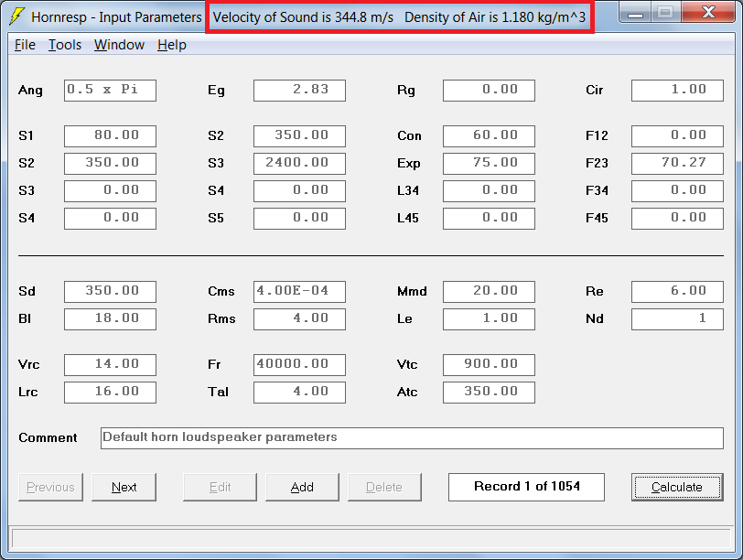The image size is (743, 560).
Task: Click the S1 field showing 80.00
Action: click(x=110, y=136)
